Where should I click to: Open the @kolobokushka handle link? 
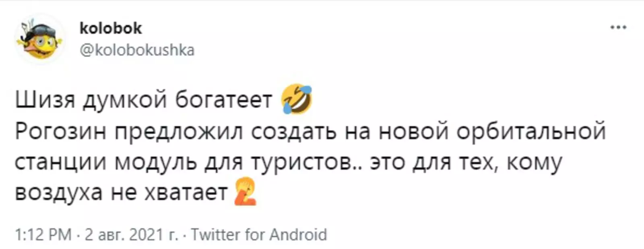(137, 50)
